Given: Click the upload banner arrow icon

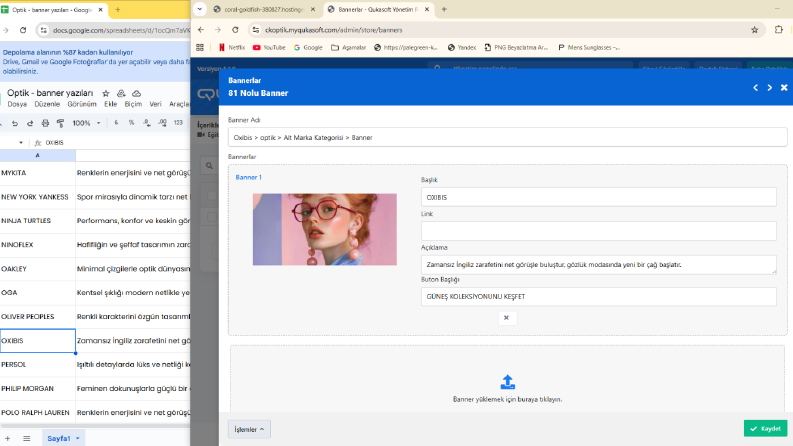Looking at the screenshot, I should (507, 382).
